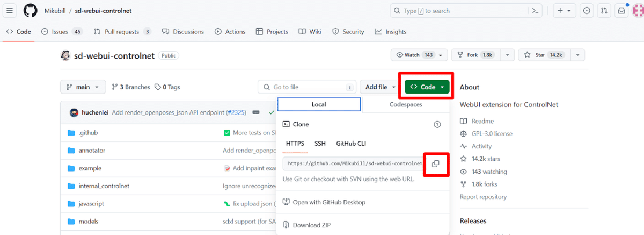Open the issues icon in header

587,11
